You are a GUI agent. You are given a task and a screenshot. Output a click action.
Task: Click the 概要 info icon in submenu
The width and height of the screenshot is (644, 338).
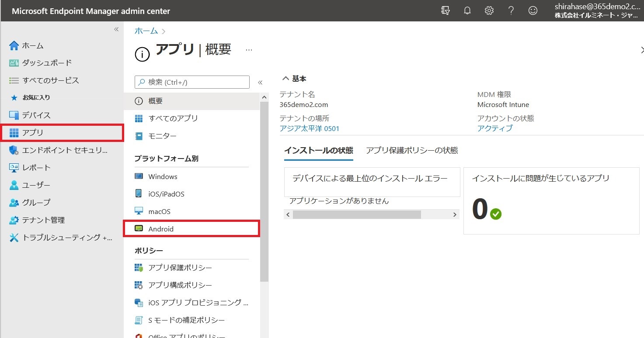(x=139, y=101)
